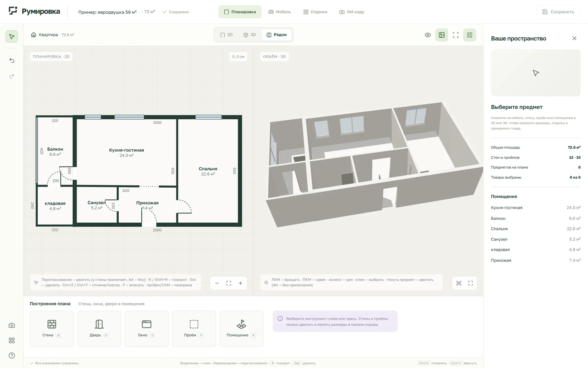Open the ИИ-кадр tab

click(352, 12)
